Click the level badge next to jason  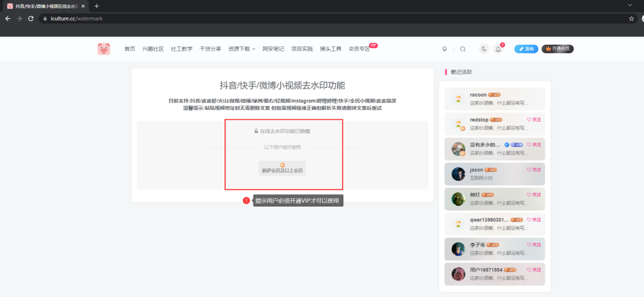coord(491,170)
